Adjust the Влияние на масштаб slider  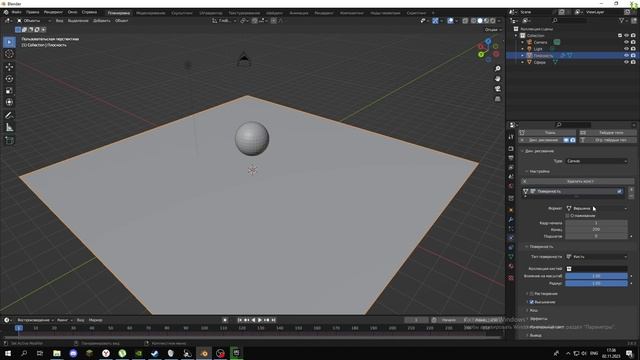[596, 276]
